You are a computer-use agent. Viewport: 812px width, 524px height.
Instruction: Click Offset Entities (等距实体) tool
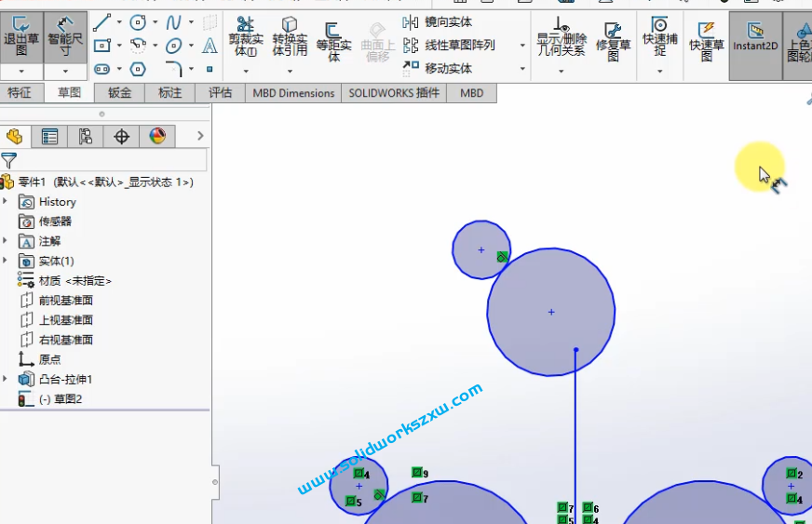(333, 42)
